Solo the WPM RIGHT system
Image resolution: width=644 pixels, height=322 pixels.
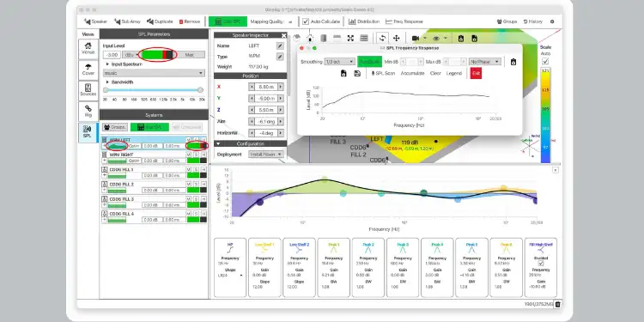point(196,155)
